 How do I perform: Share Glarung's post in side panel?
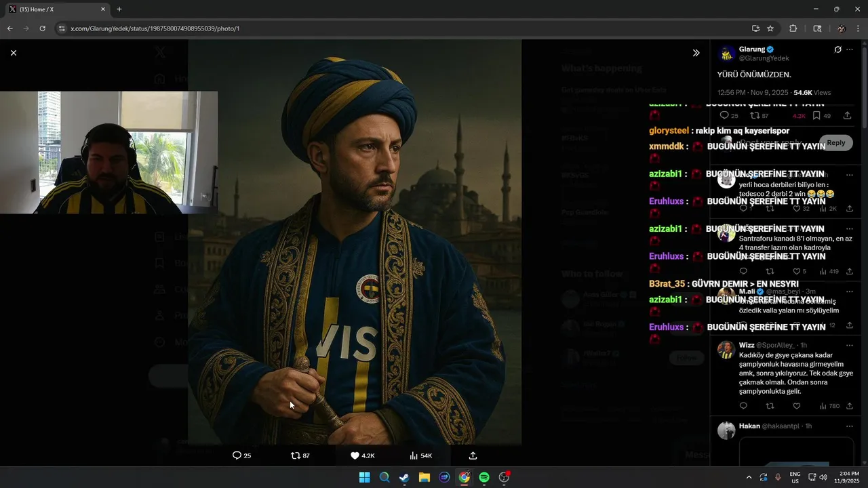coord(848,116)
